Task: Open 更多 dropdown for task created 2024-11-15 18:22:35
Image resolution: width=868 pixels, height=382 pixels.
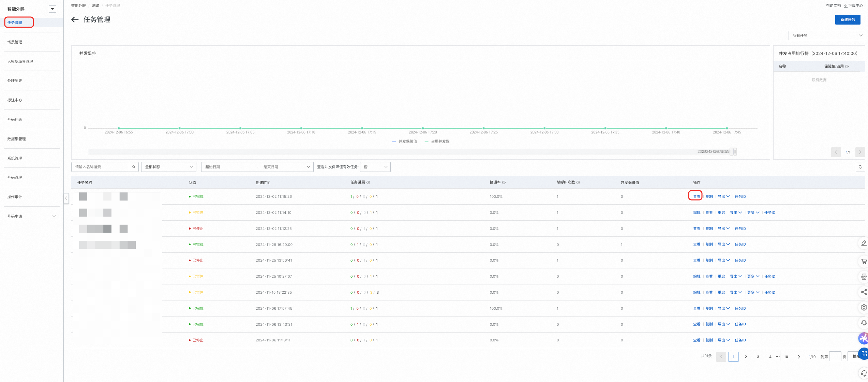Action: coord(753,293)
